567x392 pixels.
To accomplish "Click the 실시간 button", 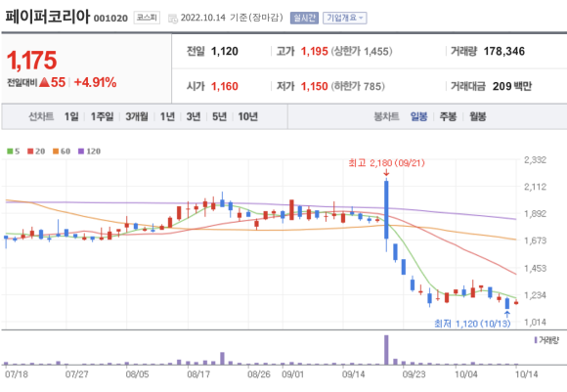I will [x=304, y=18].
